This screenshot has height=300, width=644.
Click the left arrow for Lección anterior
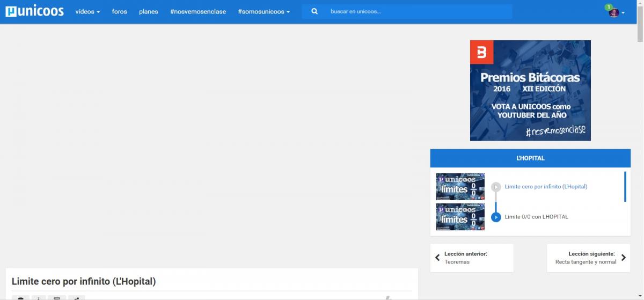coord(437,258)
